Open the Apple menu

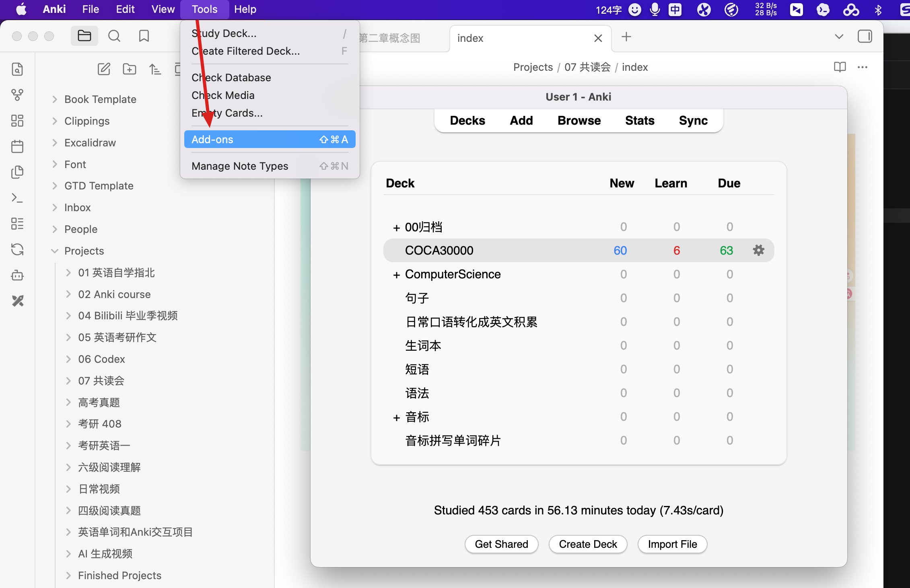[21, 9]
